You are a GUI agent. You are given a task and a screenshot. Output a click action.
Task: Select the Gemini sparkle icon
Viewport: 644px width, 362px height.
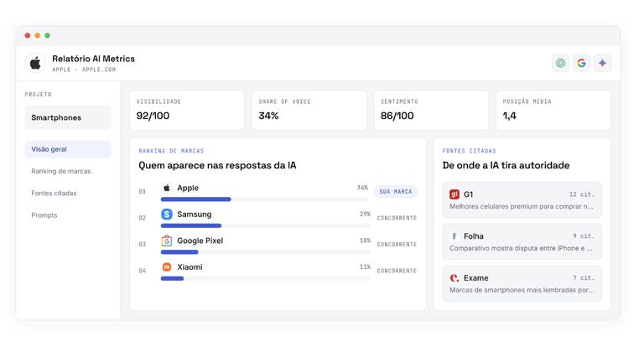[603, 63]
